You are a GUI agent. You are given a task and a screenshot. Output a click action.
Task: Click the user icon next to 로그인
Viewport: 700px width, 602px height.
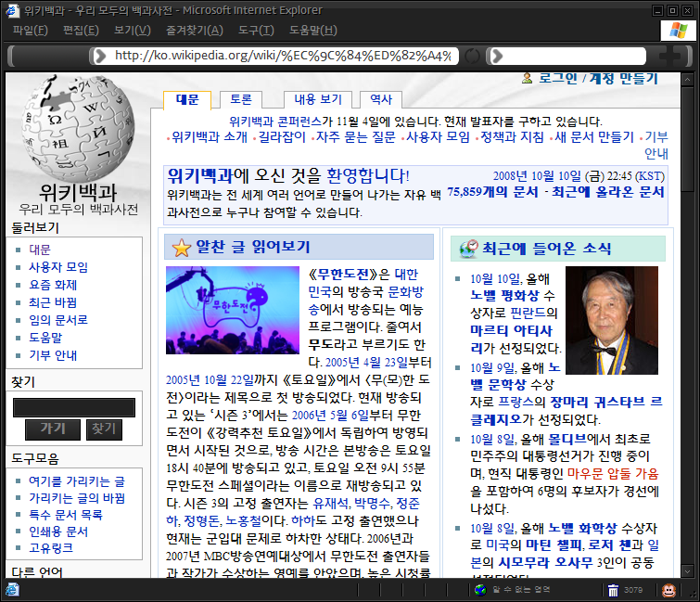pyautogui.click(x=528, y=78)
